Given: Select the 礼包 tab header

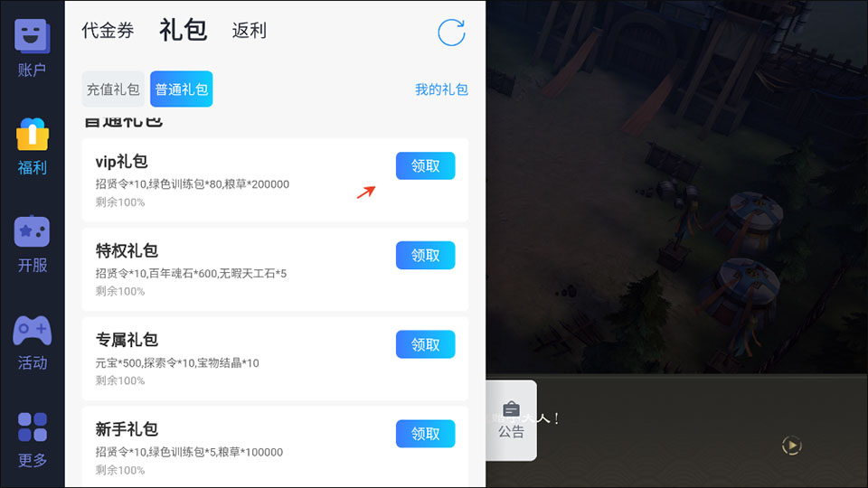Looking at the screenshot, I should pos(184,30).
